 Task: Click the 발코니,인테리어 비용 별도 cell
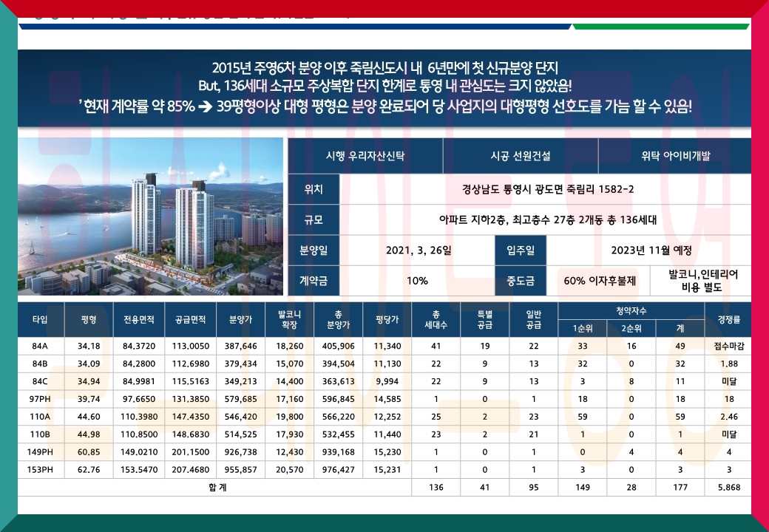coord(702,281)
